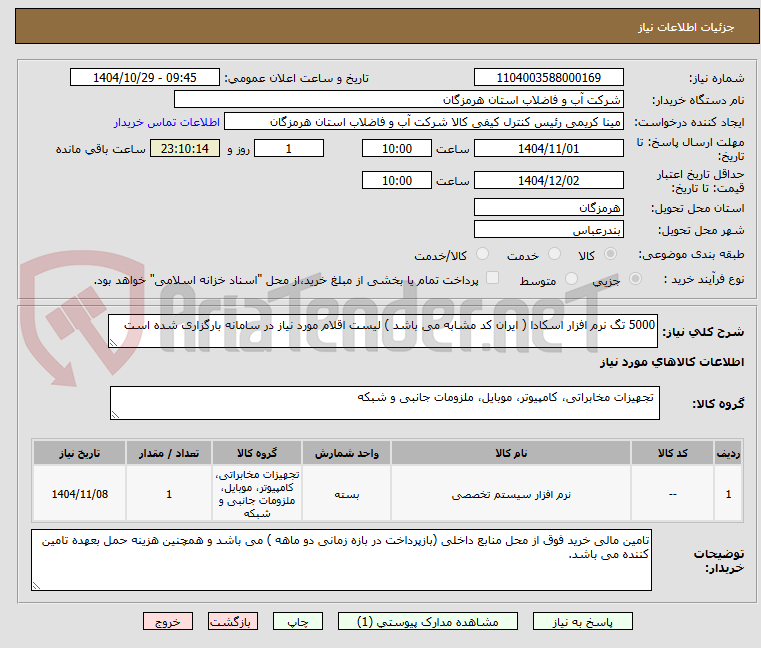The height and width of the screenshot is (648, 761).
Task: Click the delivery city field بندرعباس
Action: point(548,230)
